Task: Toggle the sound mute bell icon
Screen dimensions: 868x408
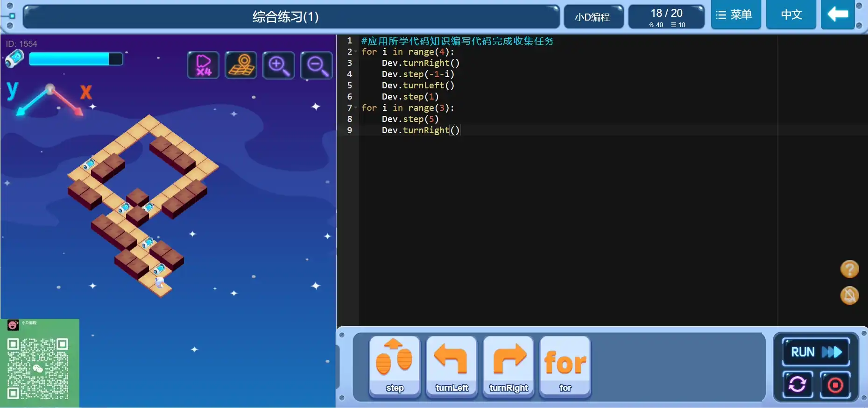Action: pyautogui.click(x=849, y=295)
